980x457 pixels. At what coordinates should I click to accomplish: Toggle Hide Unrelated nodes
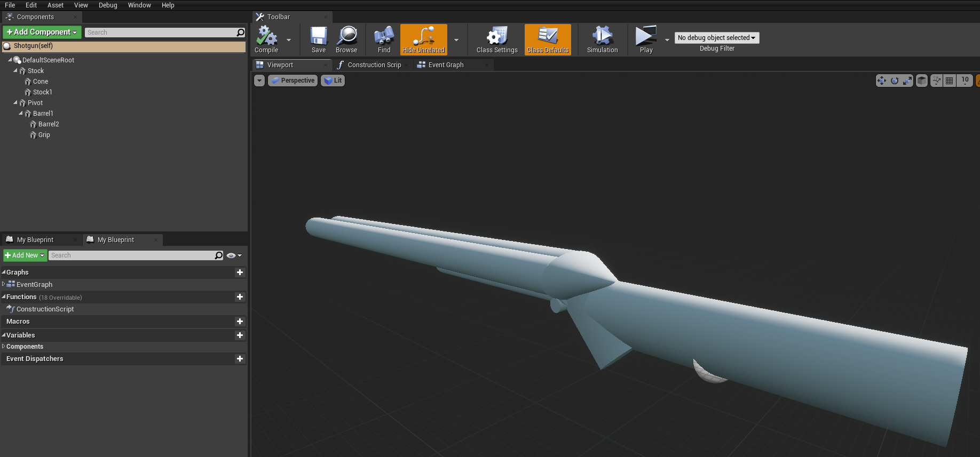click(423, 39)
